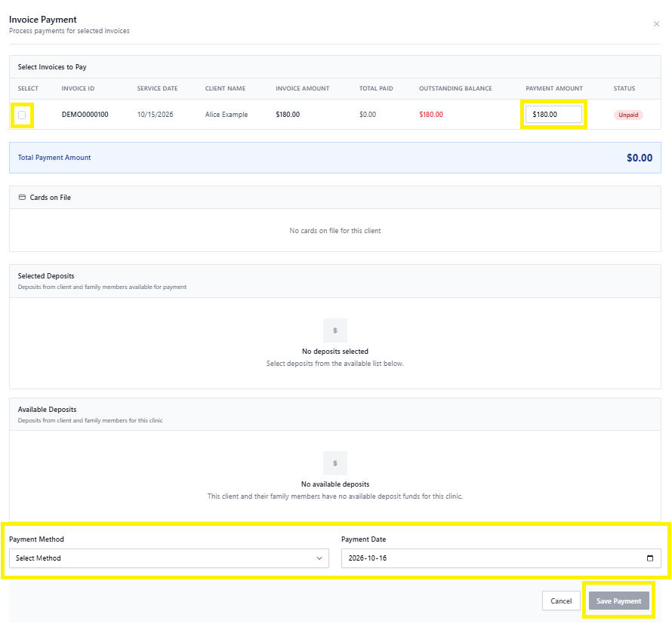
Task: Tick the checkbox for invoice DEMO0000100
Action: pyautogui.click(x=22, y=115)
